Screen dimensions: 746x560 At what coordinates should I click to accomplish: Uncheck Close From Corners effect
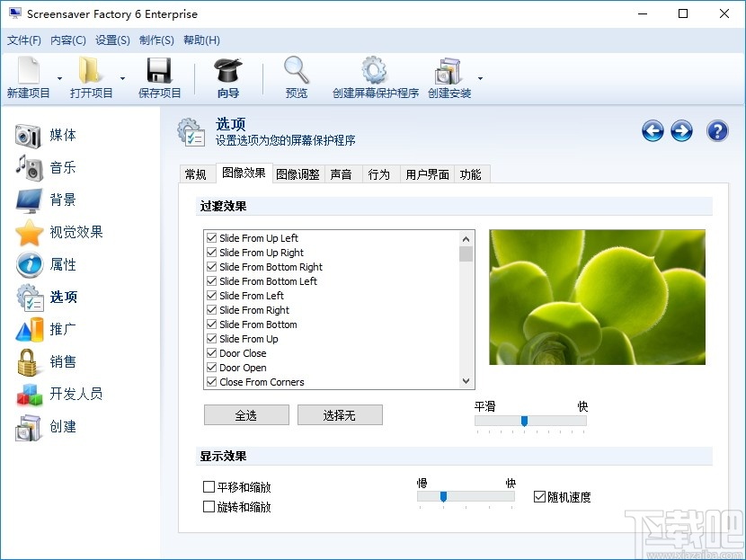(212, 382)
